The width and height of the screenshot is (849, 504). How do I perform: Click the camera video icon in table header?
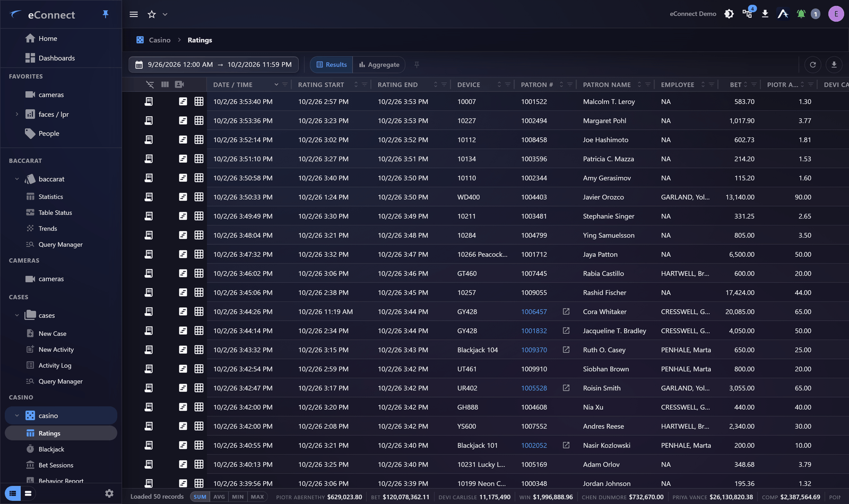click(x=179, y=84)
